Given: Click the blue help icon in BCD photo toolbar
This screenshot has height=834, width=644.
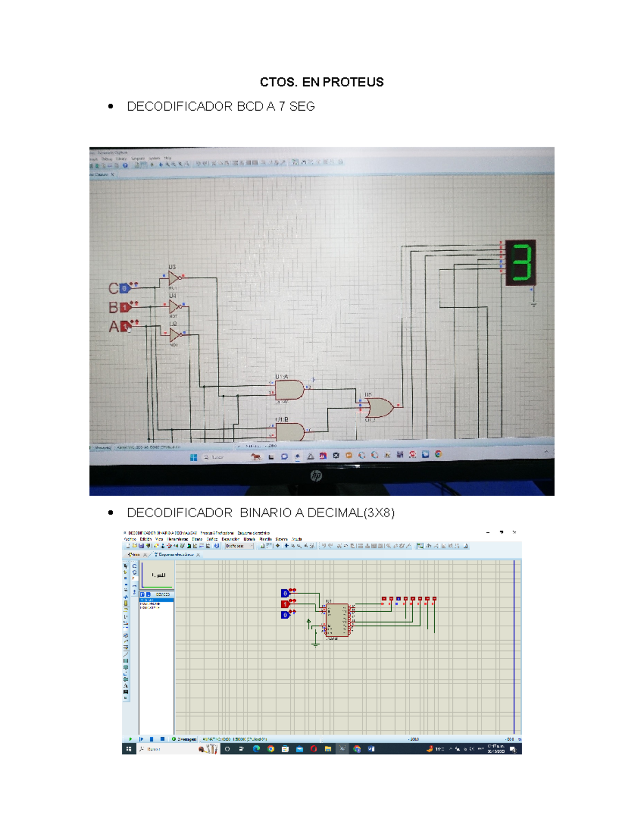Looking at the screenshot, I should [x=125, y=165].
